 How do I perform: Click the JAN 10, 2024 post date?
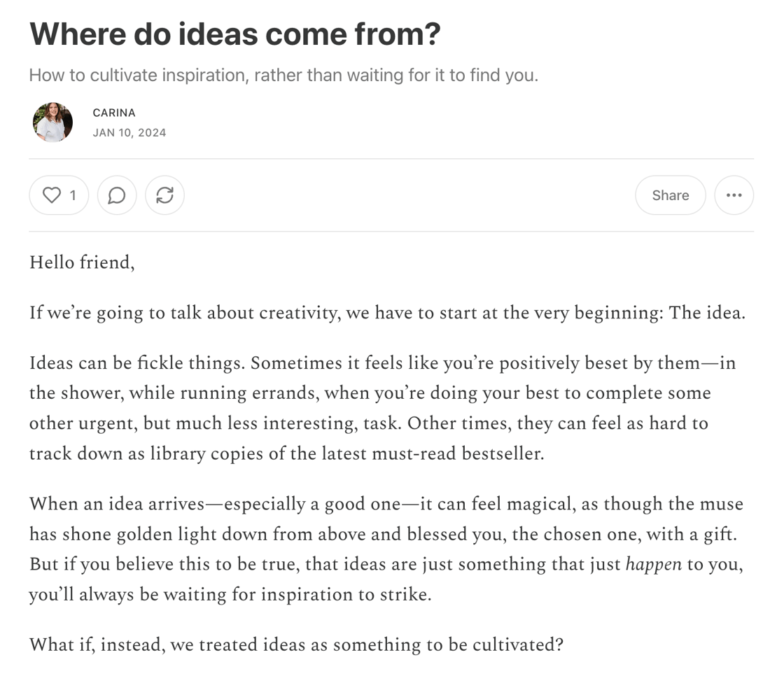coord(129,132)
